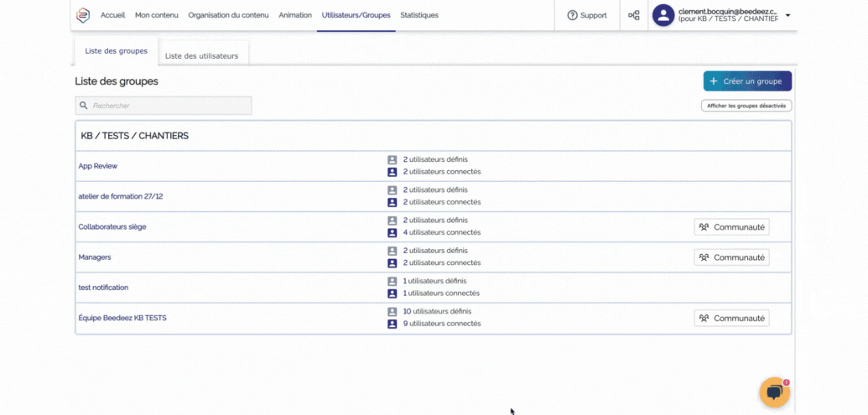868x415 pixels.
Task: Select the Liste des groupes tab
Action: [116, 51]
